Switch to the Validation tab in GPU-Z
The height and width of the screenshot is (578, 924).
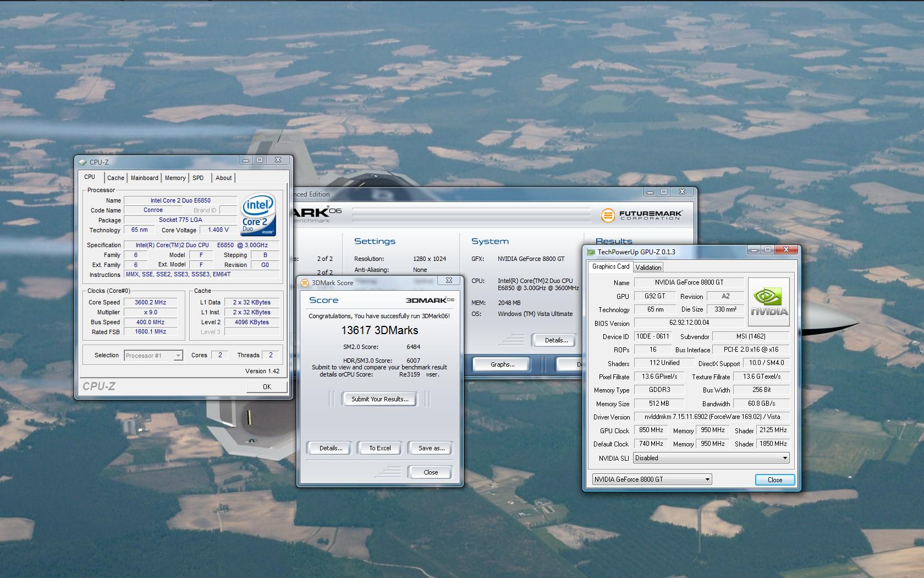[648, 268]
